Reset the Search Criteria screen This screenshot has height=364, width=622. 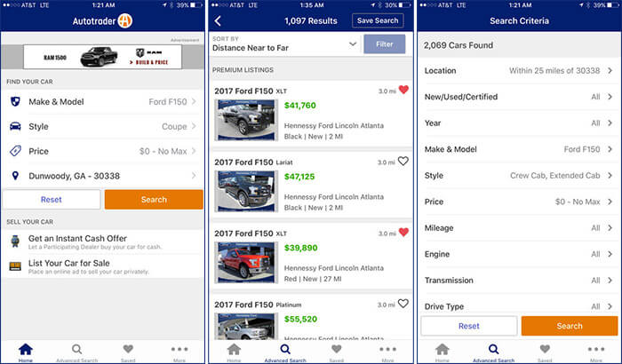pos(469,326)
